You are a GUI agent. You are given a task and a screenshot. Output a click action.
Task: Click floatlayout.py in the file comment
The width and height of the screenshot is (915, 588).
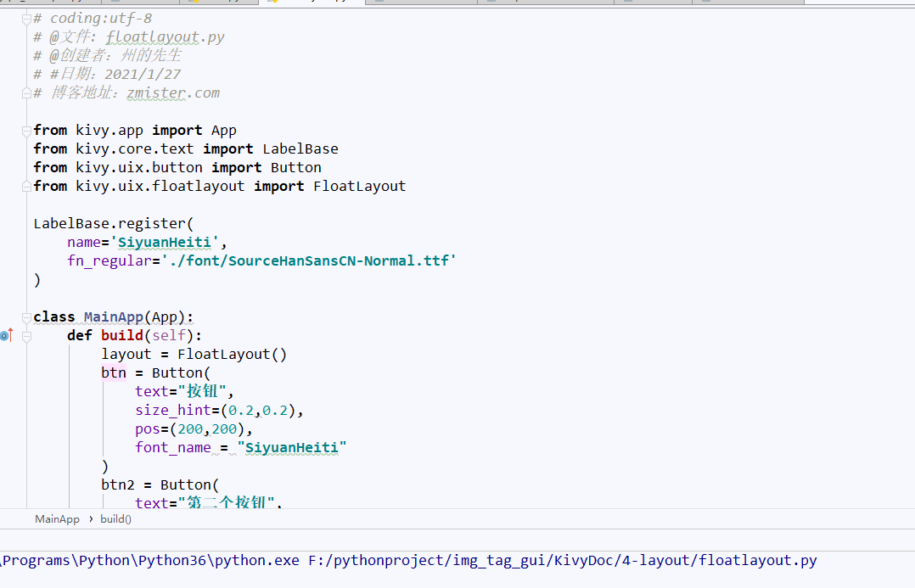coord(166,36)
